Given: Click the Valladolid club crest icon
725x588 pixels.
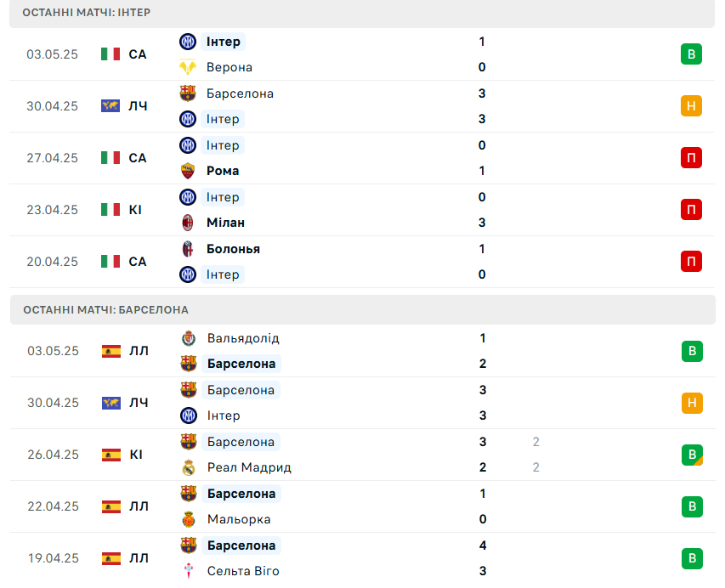Looking at the screenshot, I should 189,338.
